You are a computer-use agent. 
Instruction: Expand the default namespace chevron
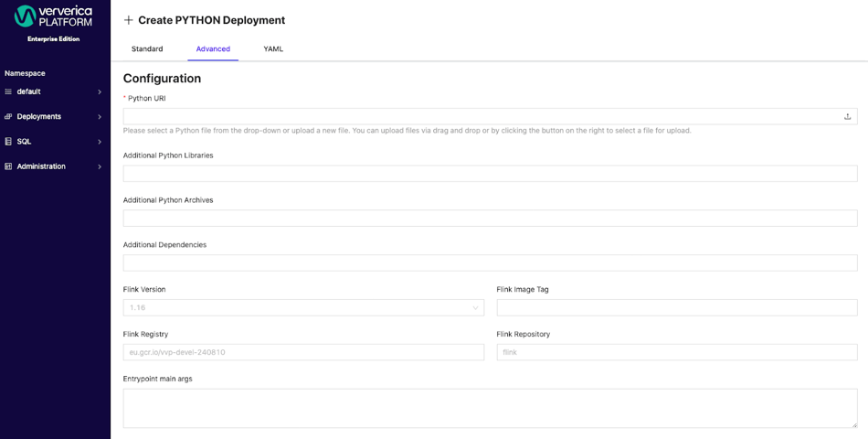click(100, 92)
